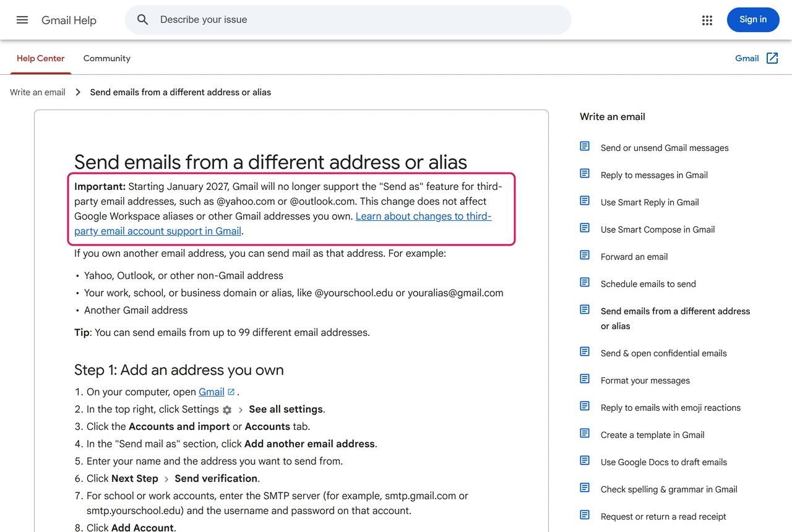Open Send & open confidential emails article

click(664, 353)
